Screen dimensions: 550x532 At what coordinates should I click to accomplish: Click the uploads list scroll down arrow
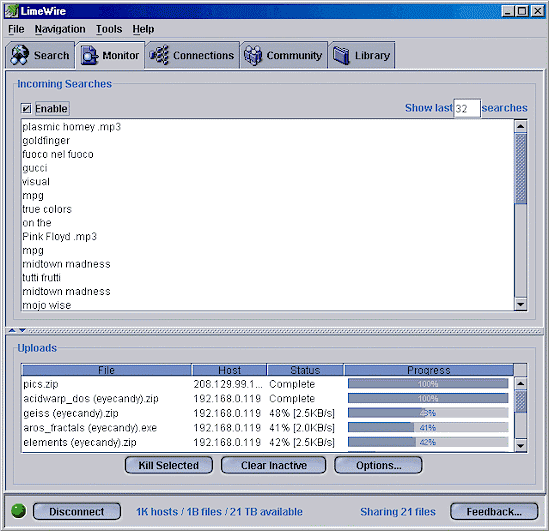click(x=521, y=445)
